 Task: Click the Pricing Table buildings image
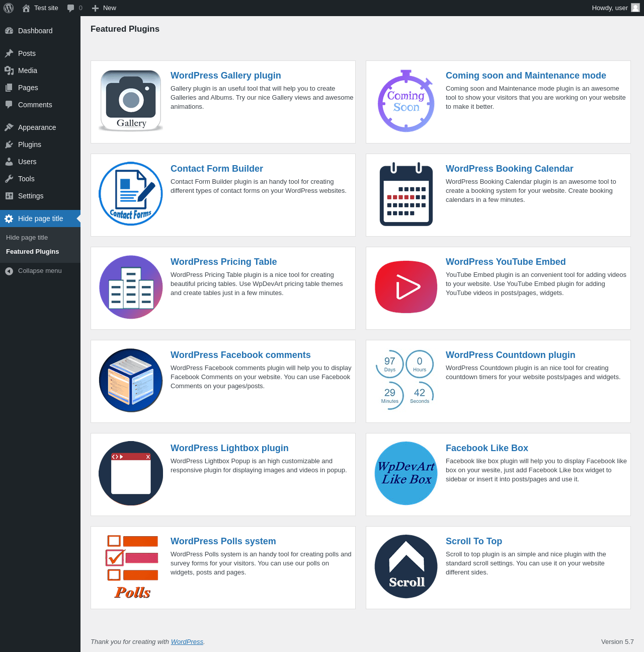[x=131, y=287]
